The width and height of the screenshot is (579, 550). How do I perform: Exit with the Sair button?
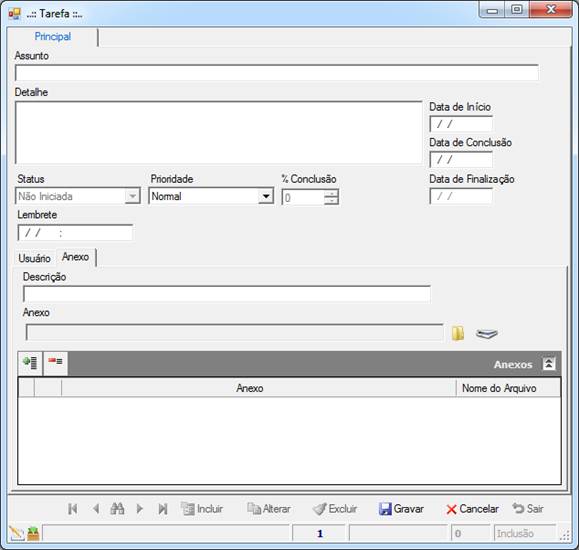(x=528, y=509)
